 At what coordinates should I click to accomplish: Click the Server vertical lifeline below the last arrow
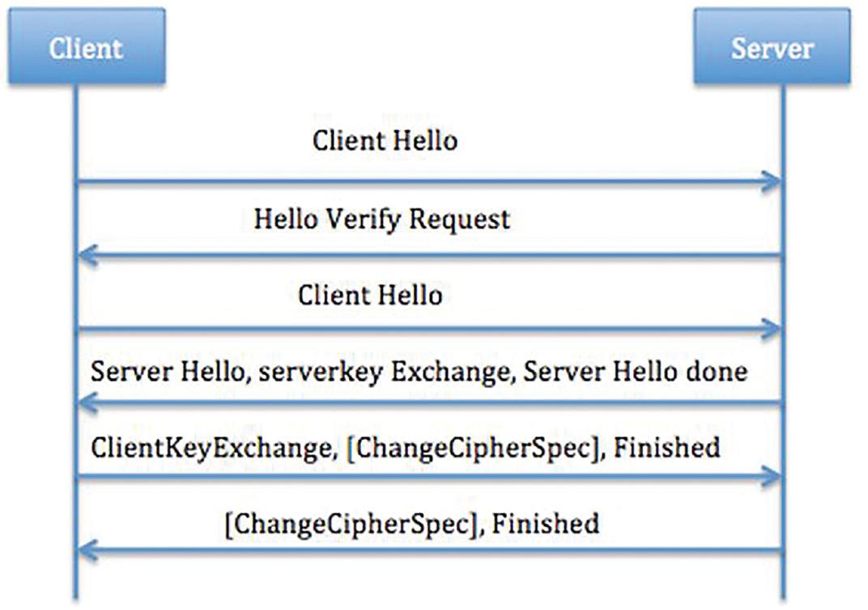point(784,581)
